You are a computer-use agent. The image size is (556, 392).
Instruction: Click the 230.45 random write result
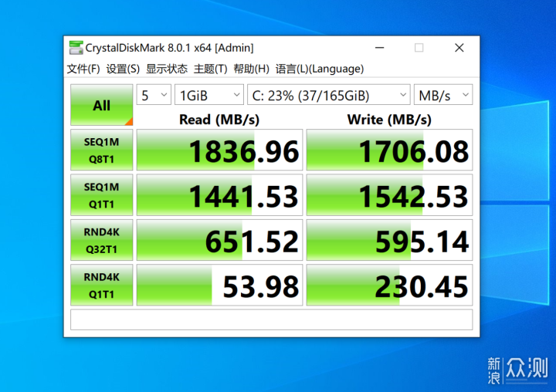[x=389, y=286]
